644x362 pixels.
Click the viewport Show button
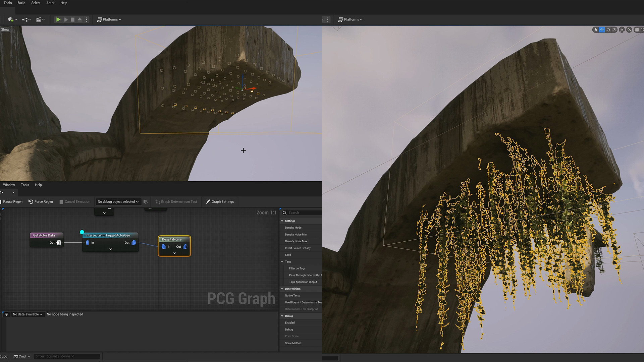click(5, 29)
